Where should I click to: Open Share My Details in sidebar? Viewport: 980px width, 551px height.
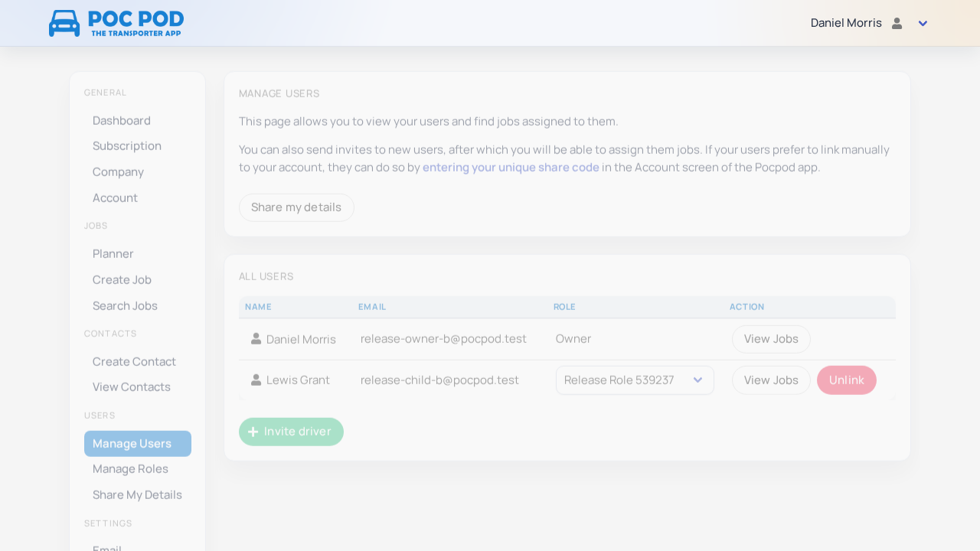[x=137, y=494]
